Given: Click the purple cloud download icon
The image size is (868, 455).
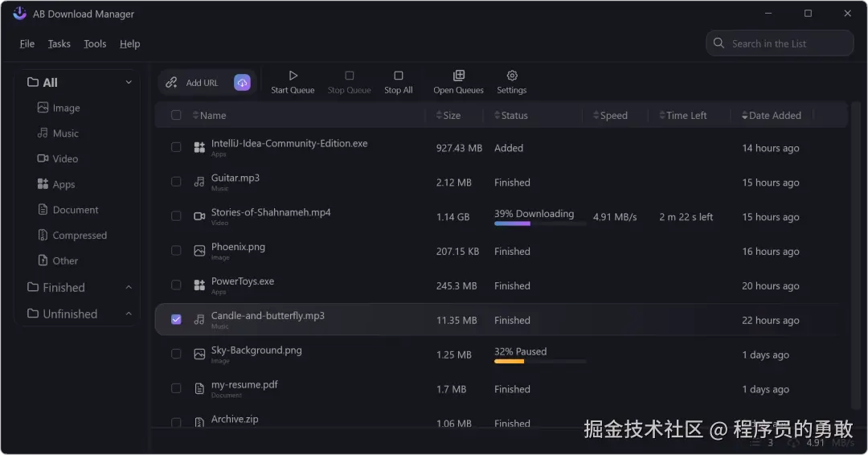Looking at the screenshot, I should pos(242,83).
